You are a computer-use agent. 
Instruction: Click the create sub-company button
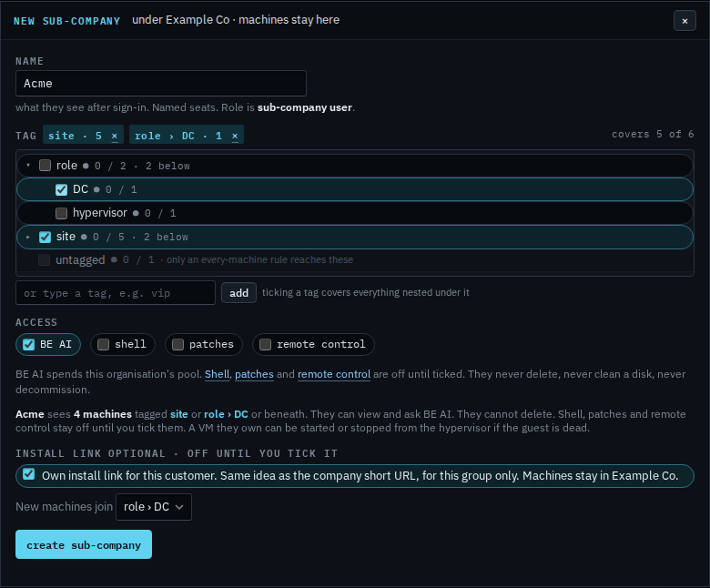pyautogui.click(x=84, y=544)
